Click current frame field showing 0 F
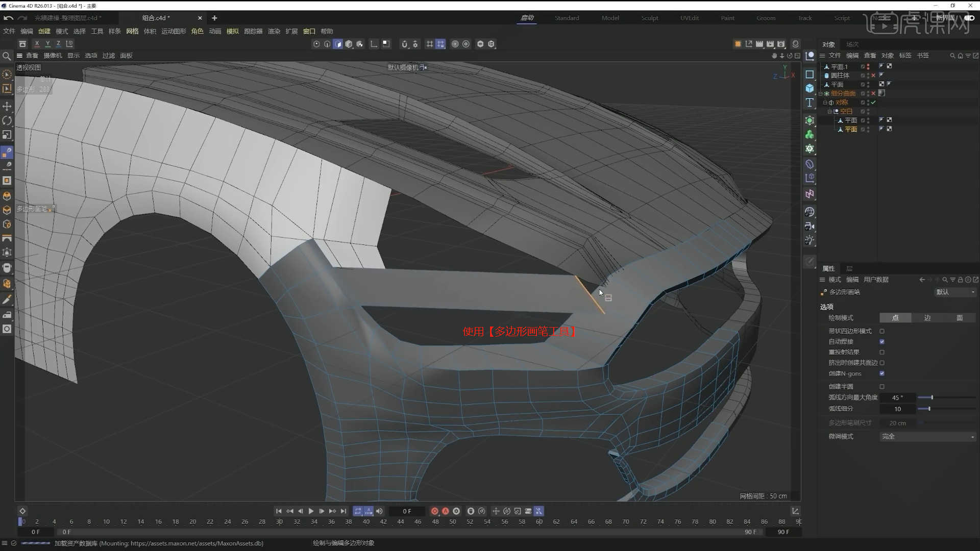Screen dimensions: 980x551 coord(407,511)
